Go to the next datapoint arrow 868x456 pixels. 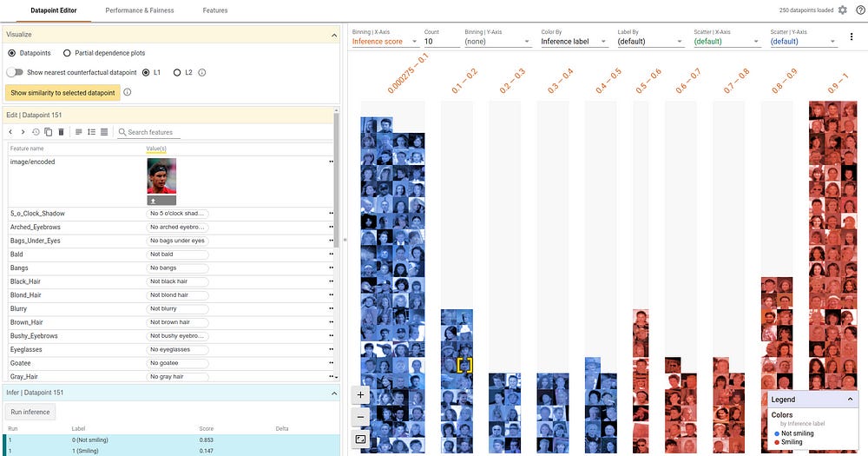(23, 132)
